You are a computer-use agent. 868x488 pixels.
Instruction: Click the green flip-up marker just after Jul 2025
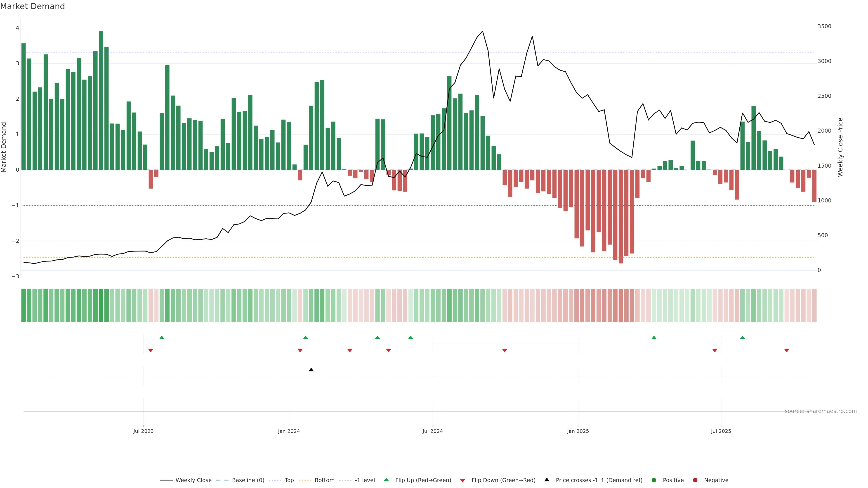pos(742,338)
